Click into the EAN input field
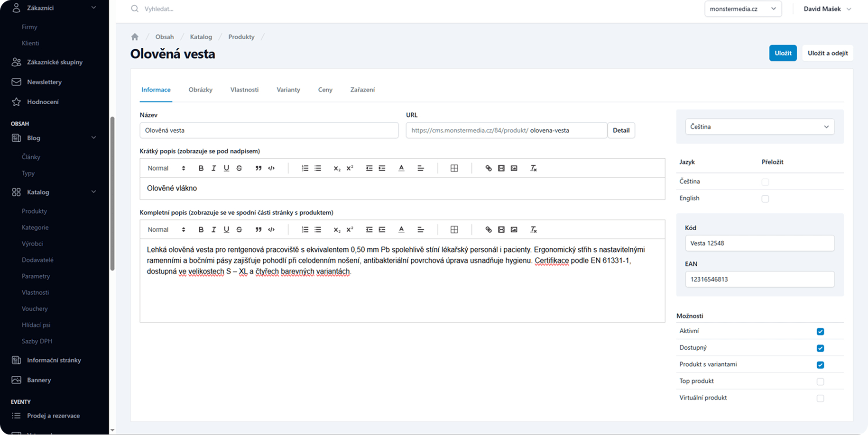 [x=759, y=280]
